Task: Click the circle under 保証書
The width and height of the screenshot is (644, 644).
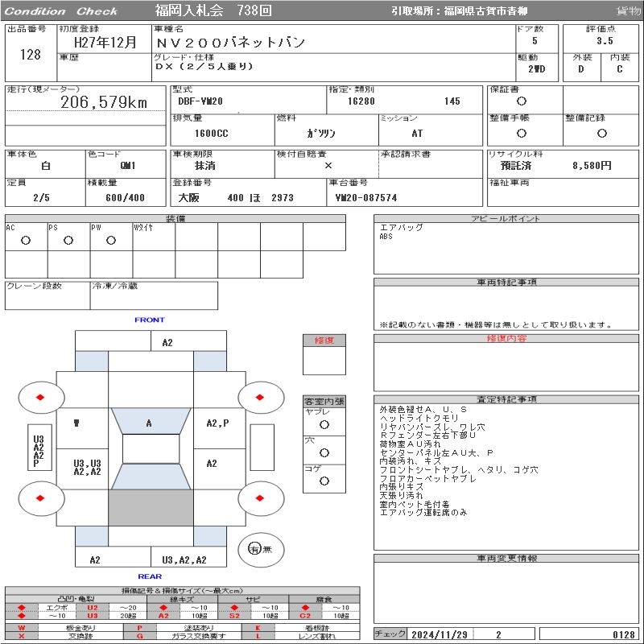Action: (x=522, y=101)
